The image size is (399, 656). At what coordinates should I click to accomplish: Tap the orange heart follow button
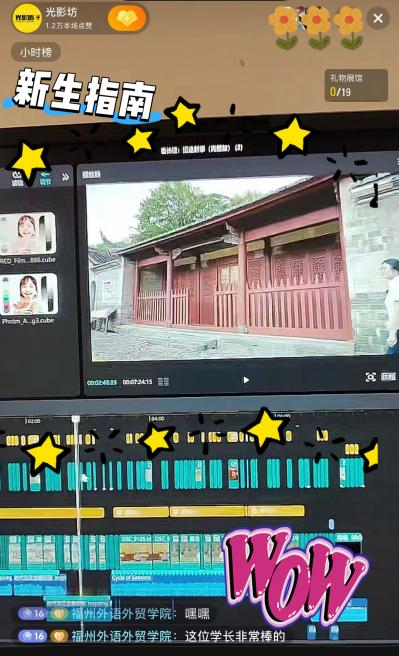pos(127,18)
